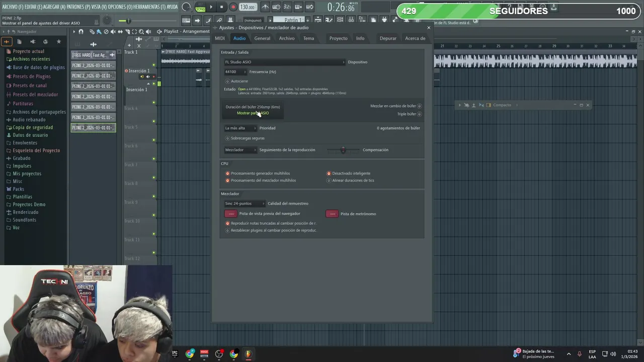
Task: Open FL Studio from the taskbar
Action: (x=248, y=354)
